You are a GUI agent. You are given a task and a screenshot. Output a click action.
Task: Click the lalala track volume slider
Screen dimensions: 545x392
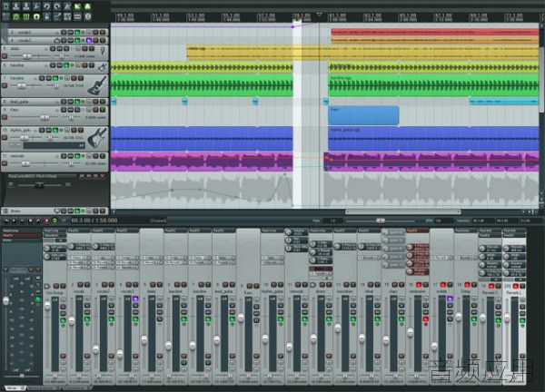point(26,56)
